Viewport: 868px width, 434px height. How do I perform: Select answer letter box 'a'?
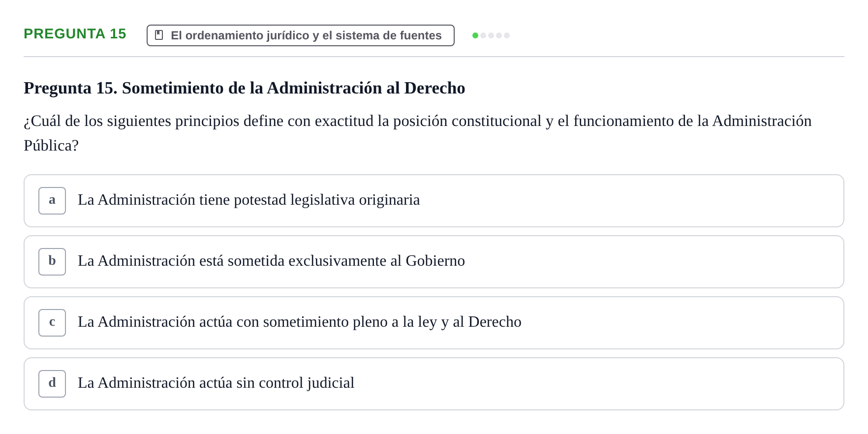[x=52, y=200]
